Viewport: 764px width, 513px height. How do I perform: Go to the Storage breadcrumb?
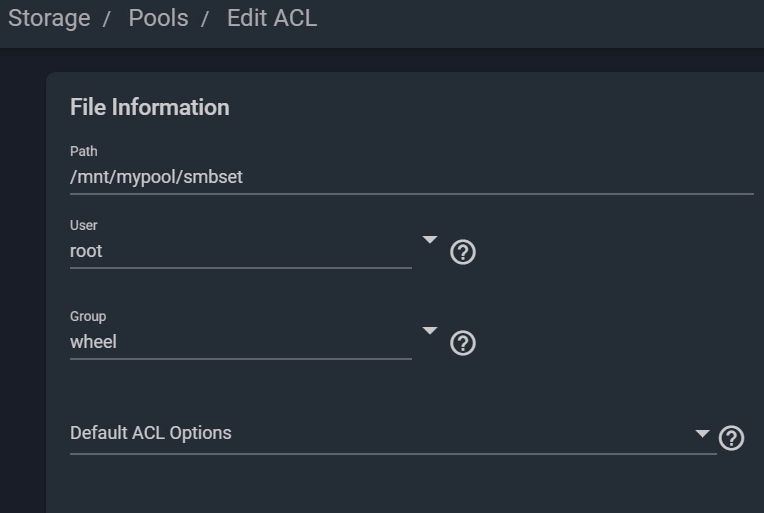click(49, 19)
